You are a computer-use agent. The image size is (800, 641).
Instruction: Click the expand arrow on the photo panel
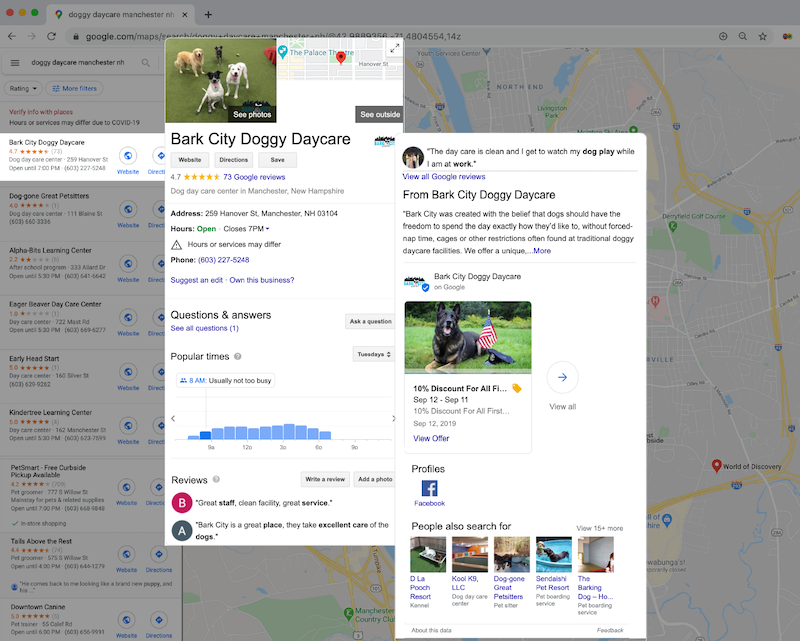pyautogui.click(x=395, y=46)
